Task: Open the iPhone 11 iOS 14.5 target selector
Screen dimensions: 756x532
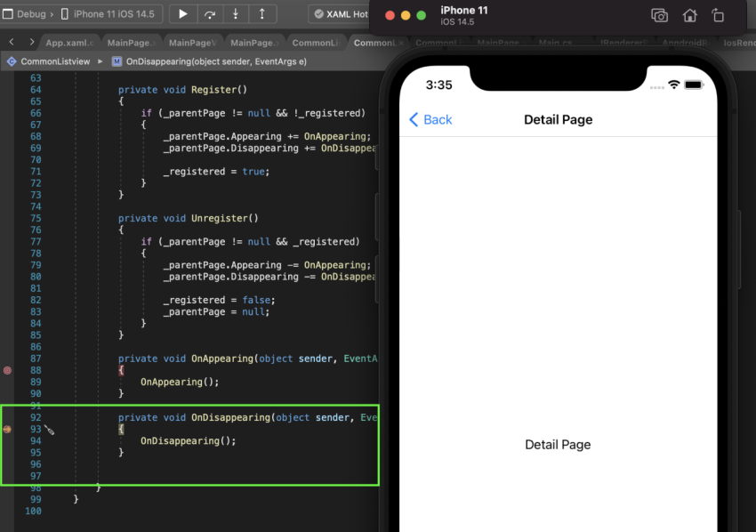Action: click(113, 14)
